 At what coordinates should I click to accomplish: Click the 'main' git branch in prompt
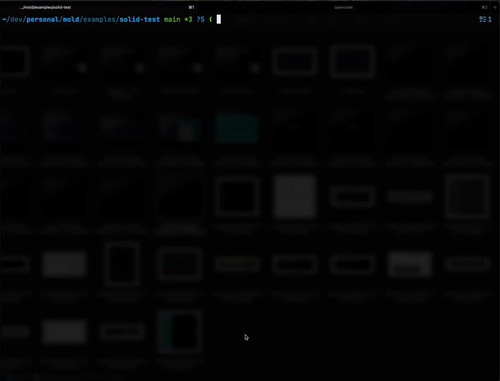point(172,19)
